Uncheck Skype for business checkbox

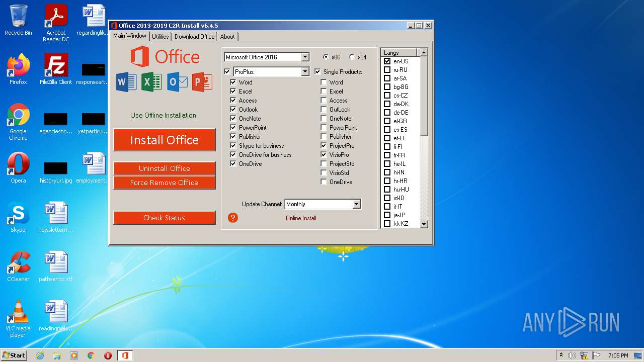[233, 145]
